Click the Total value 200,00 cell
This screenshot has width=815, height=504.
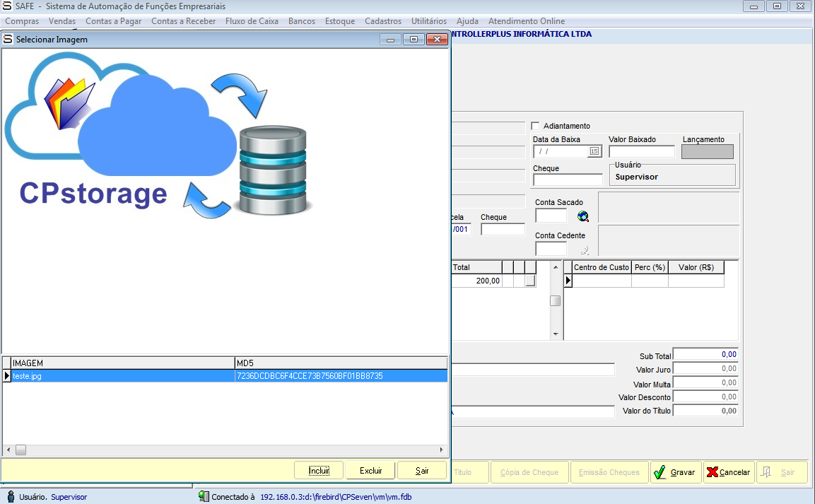pos(476,281)
